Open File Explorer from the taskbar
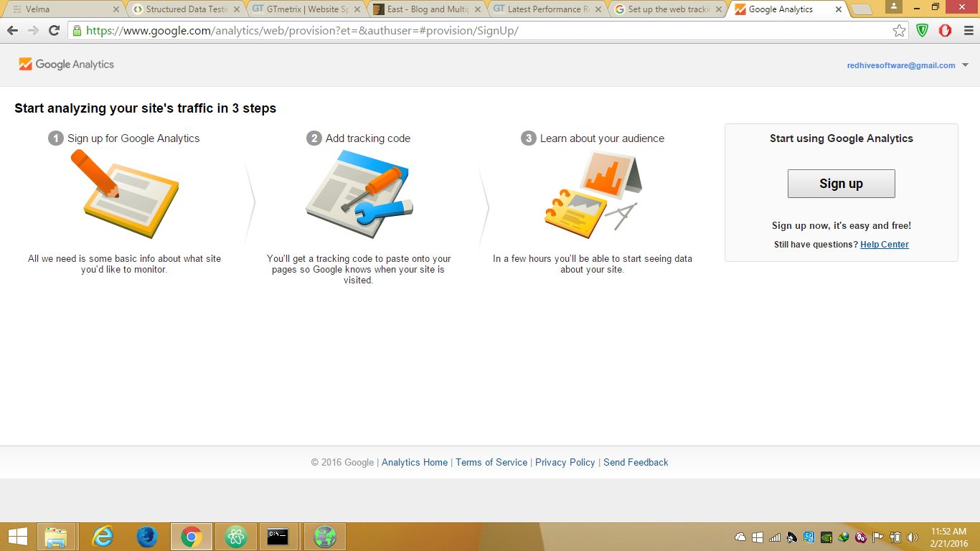The height and width of the screenshot is (551, 980). pos(56,537)
